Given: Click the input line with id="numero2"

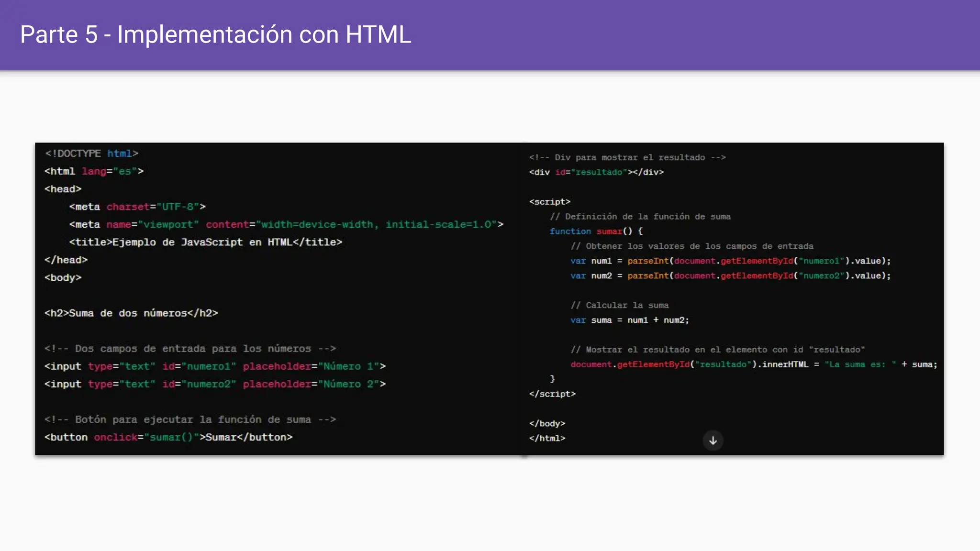Looking at the screenshot, I should 215,384.
